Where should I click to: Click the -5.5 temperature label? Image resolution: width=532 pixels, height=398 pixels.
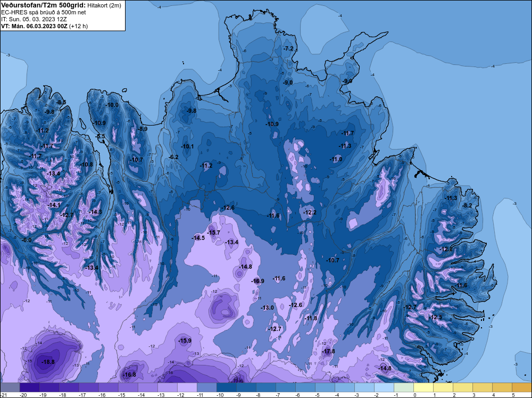(x=101, y=136)
